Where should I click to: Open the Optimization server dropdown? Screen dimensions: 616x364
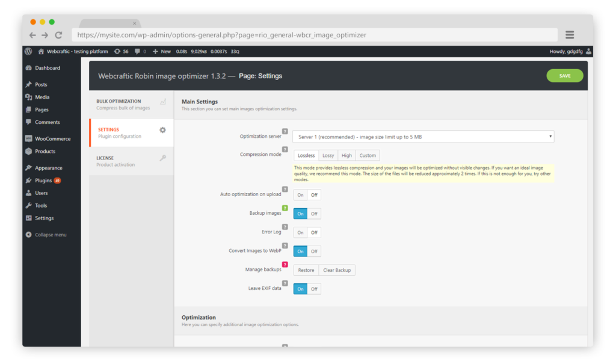423,137
